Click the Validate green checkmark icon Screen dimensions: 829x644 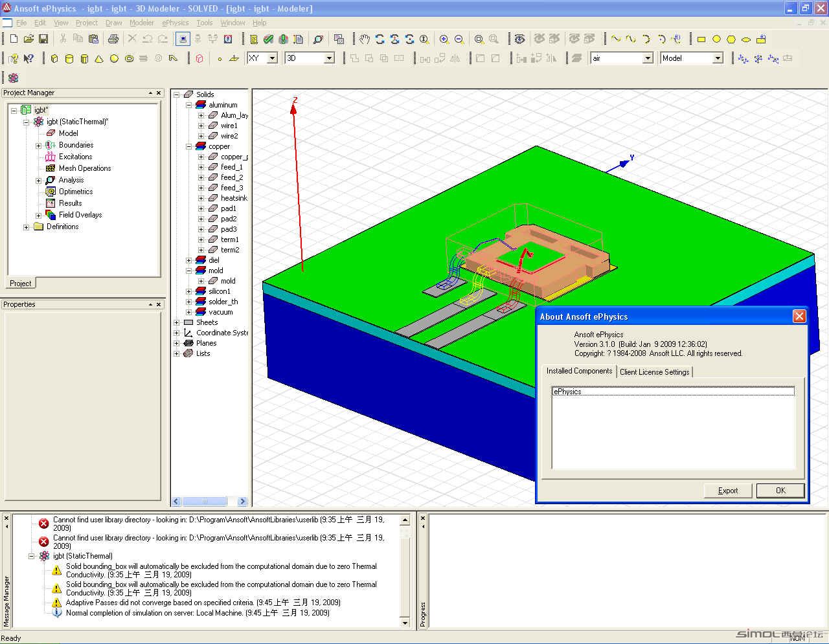pyautogui.click(x=268, y=39)
